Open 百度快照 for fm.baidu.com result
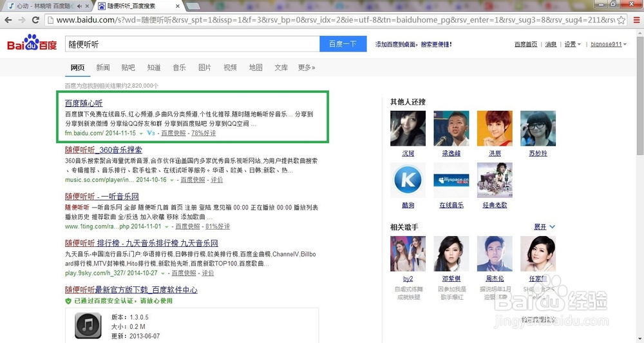 click(173, 133)
